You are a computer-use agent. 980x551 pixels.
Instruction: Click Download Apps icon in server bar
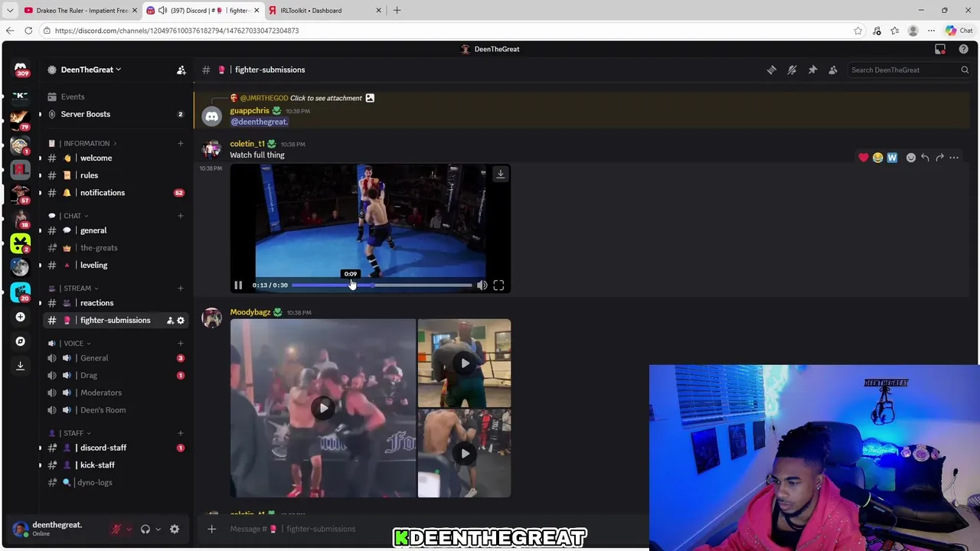pyautogui.click(x=21, y=366)
